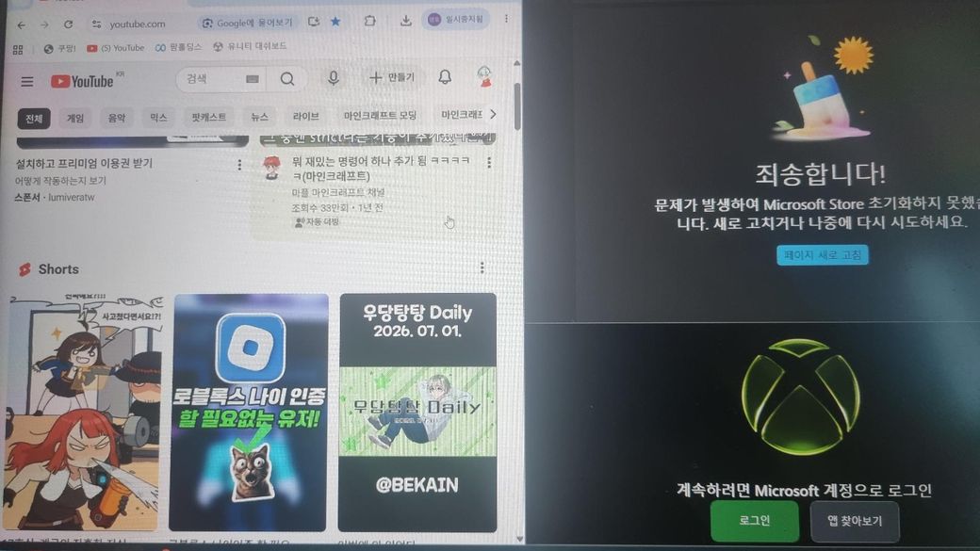Viewport: 980px width, 551px height.
Task: Open options for 뭐 재밌는 명령어 video
Action: (489, 162)
